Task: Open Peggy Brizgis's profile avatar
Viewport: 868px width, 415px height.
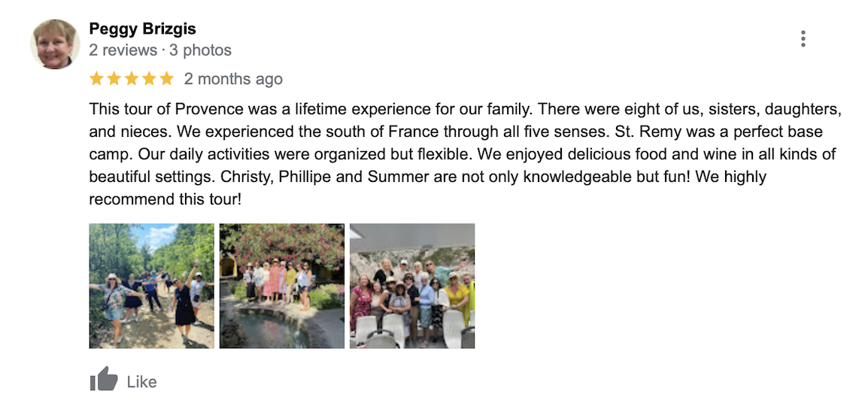Action: (x=55, y=44)
